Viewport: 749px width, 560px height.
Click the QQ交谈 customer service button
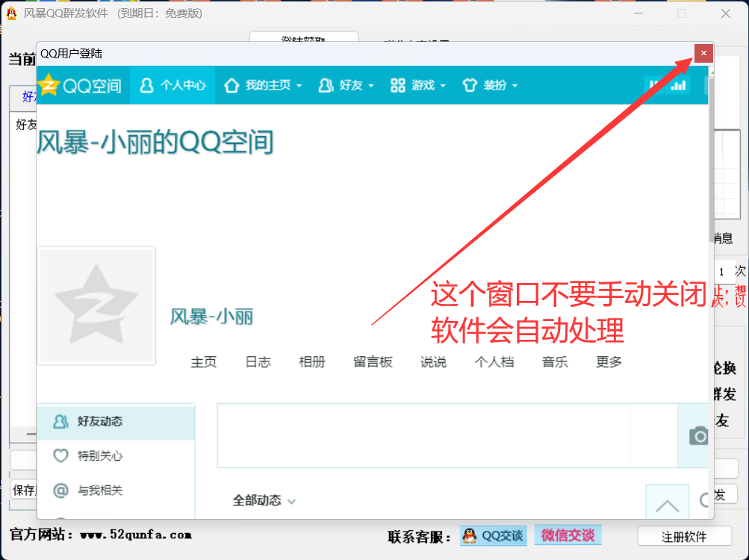[x=494, y=535]
